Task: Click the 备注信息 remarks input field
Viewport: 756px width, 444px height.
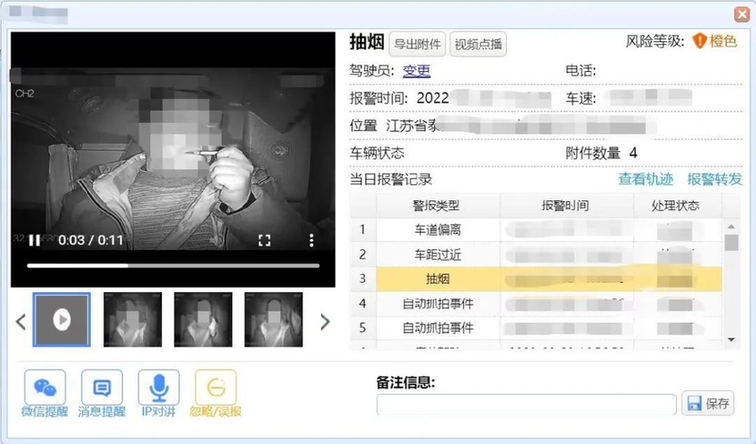Action: [526, 404]
